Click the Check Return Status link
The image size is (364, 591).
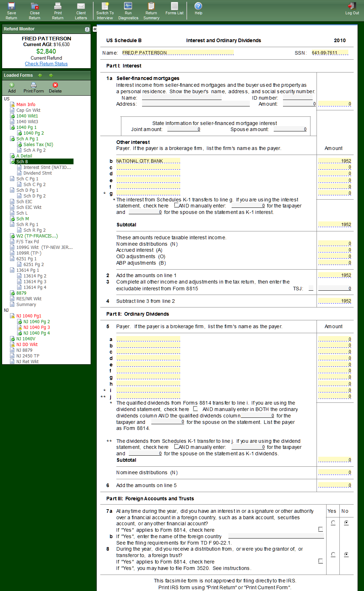[46, 64]
